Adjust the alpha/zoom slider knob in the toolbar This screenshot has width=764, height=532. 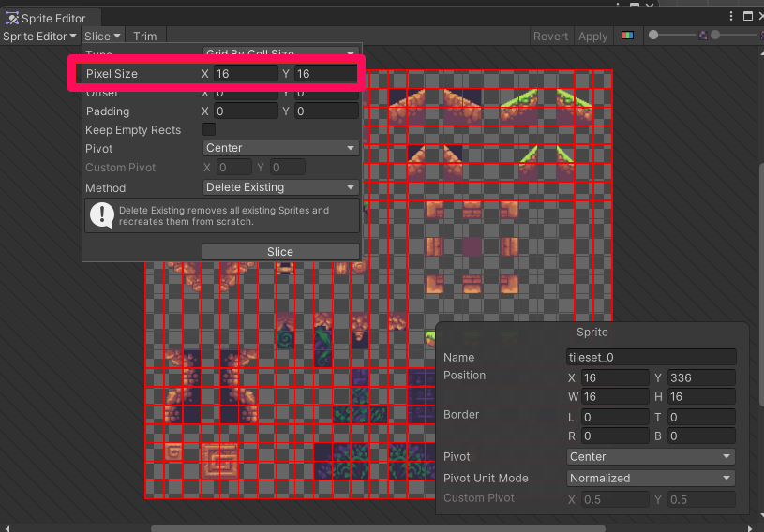pos(653,35)
